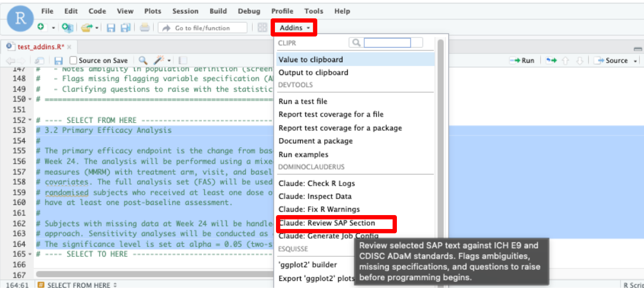Image resolution: width=644 pixels, height=290 pixels.
Task: Click the save all documents icon
Action: pos(126,28)
